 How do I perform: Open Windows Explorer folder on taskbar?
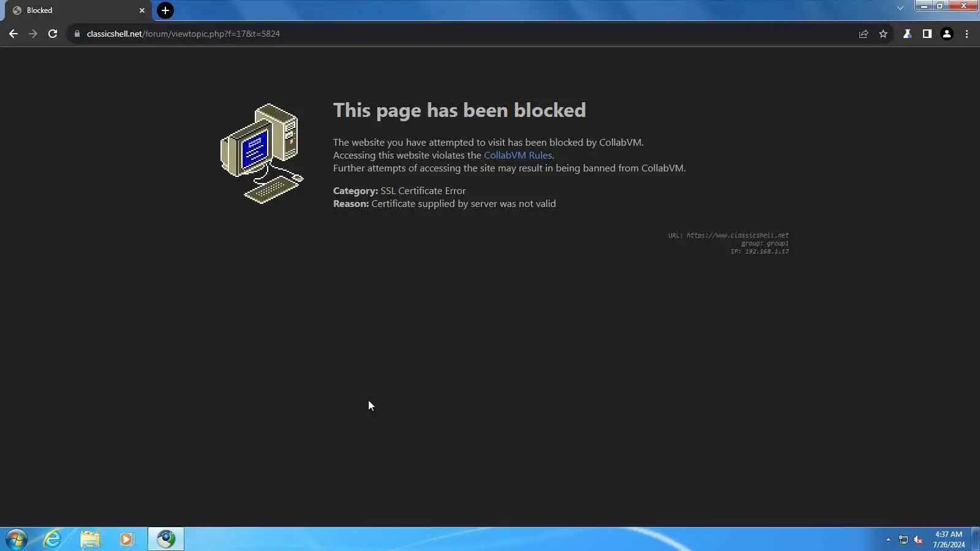pos(90,539)
